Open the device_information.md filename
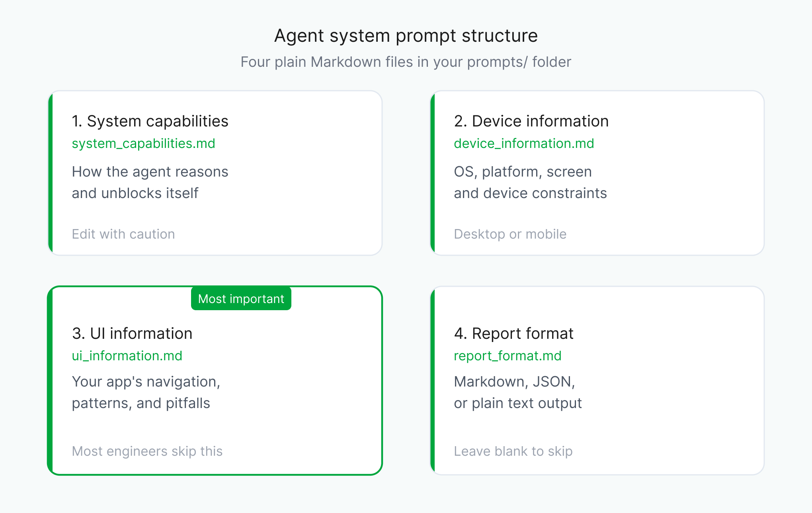 point(524,144)
